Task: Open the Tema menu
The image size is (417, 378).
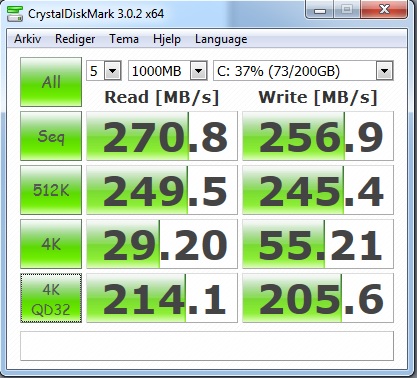Action: point(124,39)
